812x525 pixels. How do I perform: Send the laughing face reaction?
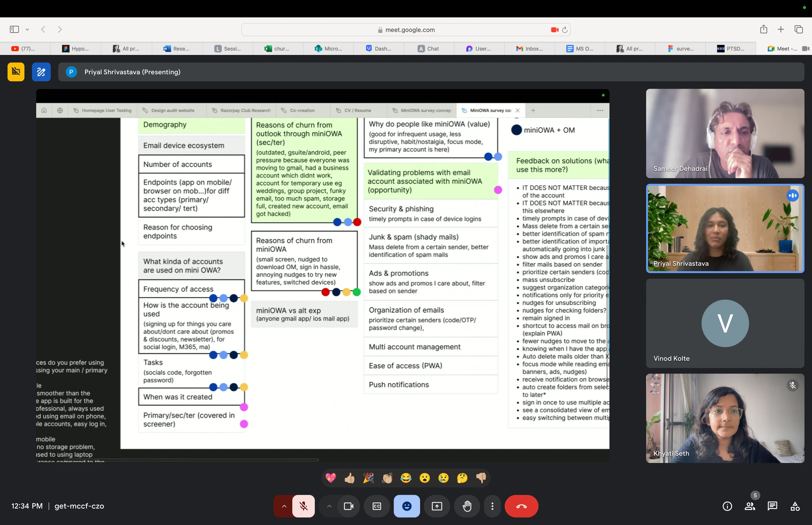[x=406, y=478]
